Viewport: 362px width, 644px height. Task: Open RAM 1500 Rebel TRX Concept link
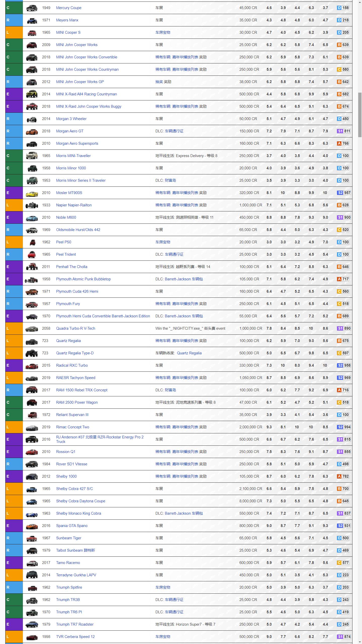[x=81, y=390]
